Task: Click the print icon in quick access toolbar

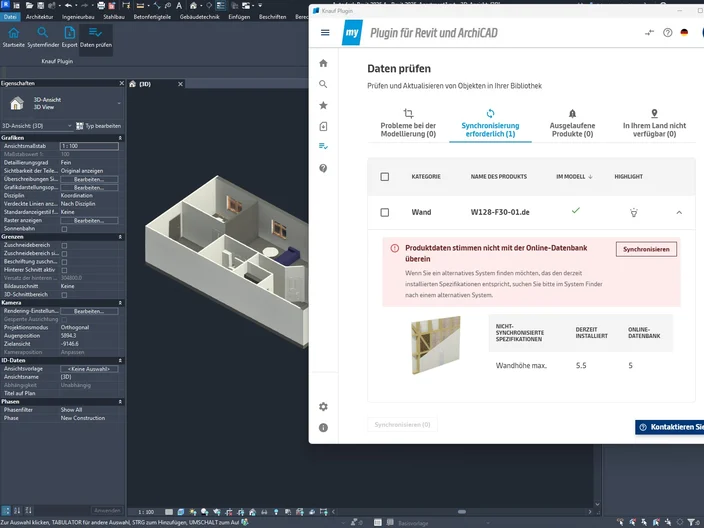Action: point(101,5)
